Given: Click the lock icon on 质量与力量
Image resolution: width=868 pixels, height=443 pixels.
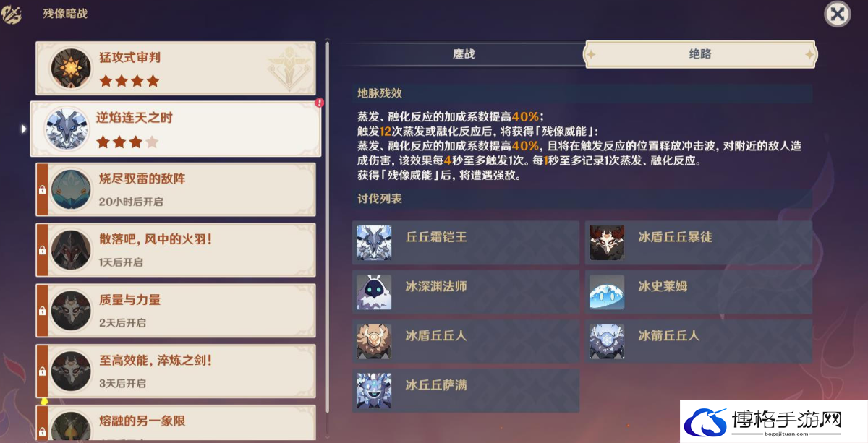Looking at the screenshot, I should pyautogui.click(x=42, y=310).
